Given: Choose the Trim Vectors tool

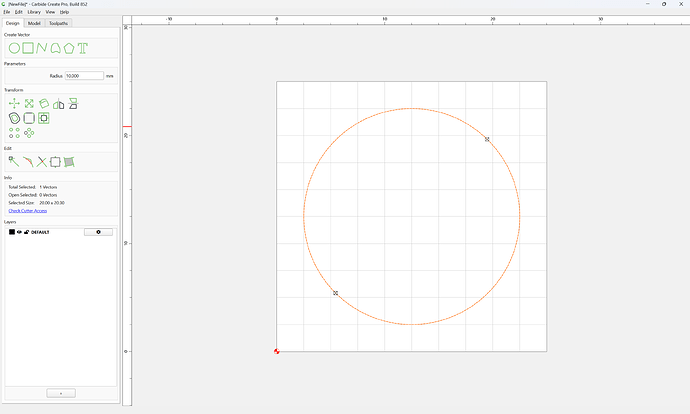Looking at the screenshot, I should tap(41, 162).
